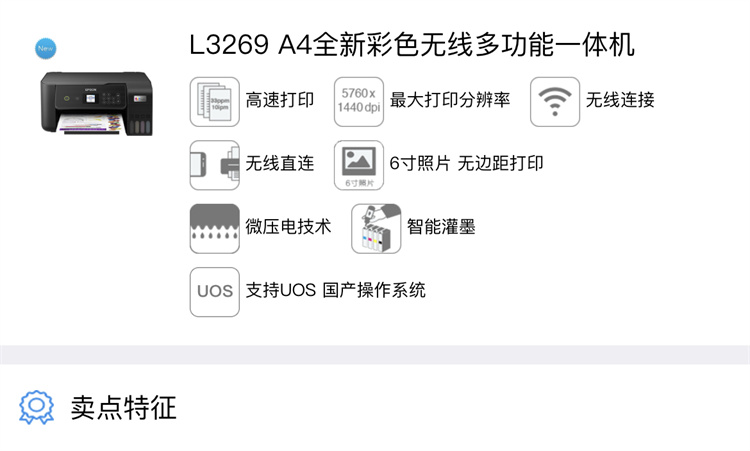Click the micro piezo droplets icon

(x=214, y=229)
